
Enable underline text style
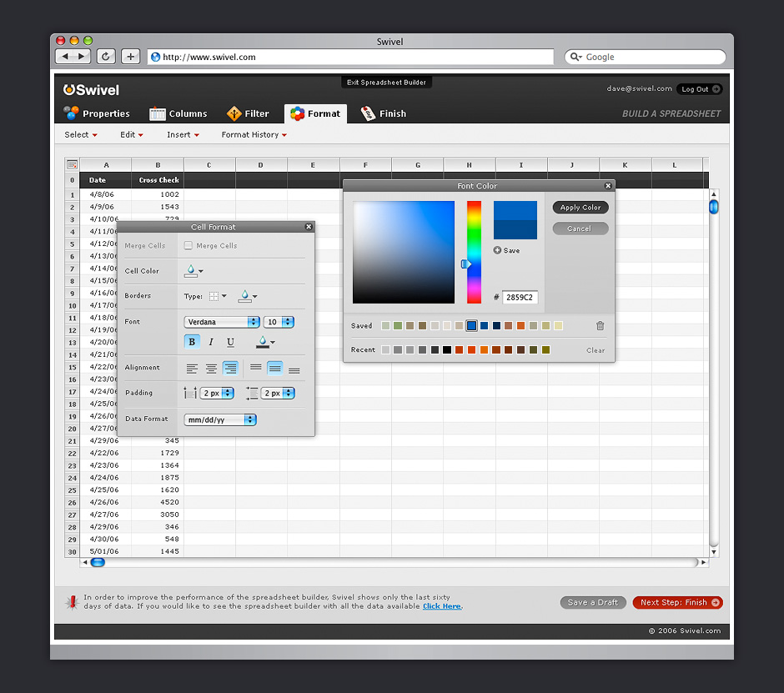tap(230, 342)
